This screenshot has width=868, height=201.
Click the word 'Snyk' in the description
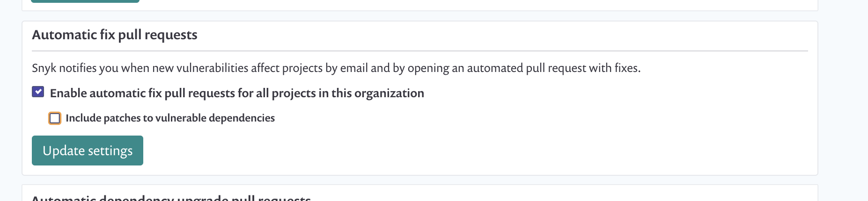pos(44,68)
